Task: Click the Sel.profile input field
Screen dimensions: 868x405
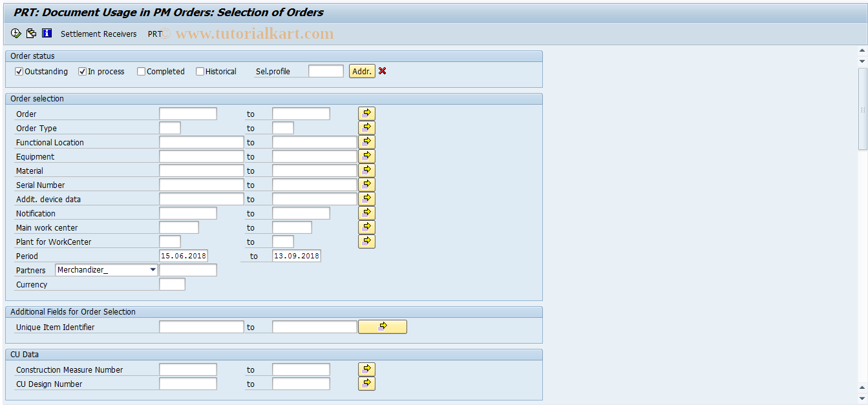Action: tap(326, 71)
